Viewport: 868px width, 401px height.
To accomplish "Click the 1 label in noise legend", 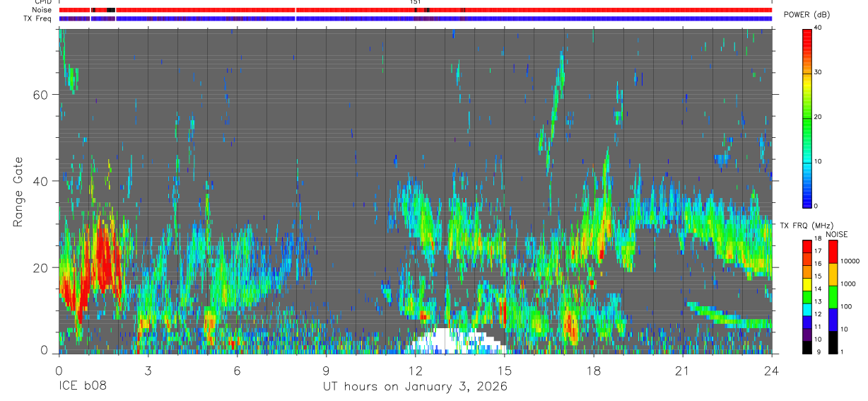I will click(843, 351).
